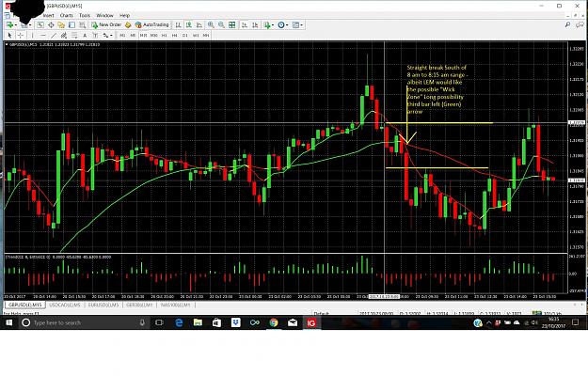Expand the Profiles dropdown arrow

click(x=30, y=25)
